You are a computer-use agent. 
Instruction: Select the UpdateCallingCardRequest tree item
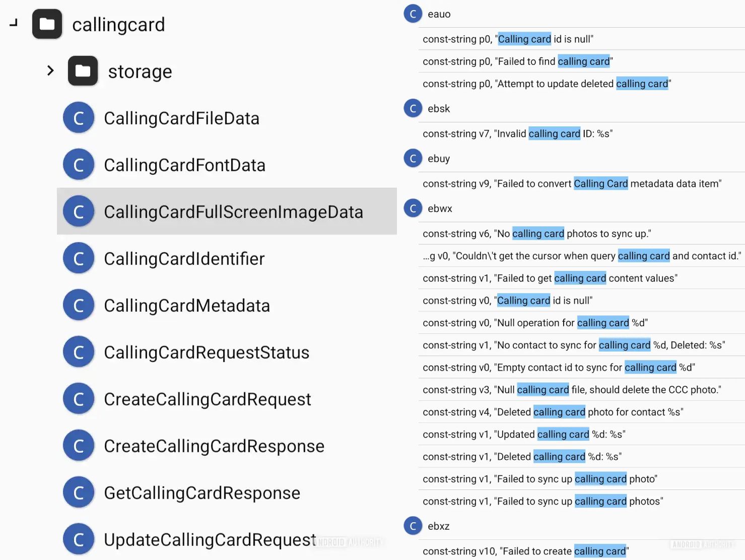[x=209, y=538]
